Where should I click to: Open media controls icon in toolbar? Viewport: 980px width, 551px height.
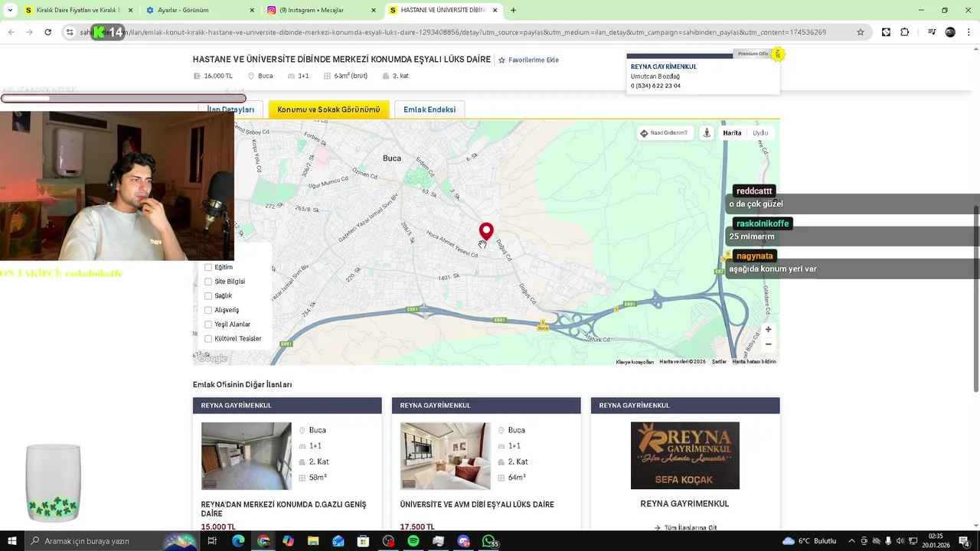tap(932, 32)
